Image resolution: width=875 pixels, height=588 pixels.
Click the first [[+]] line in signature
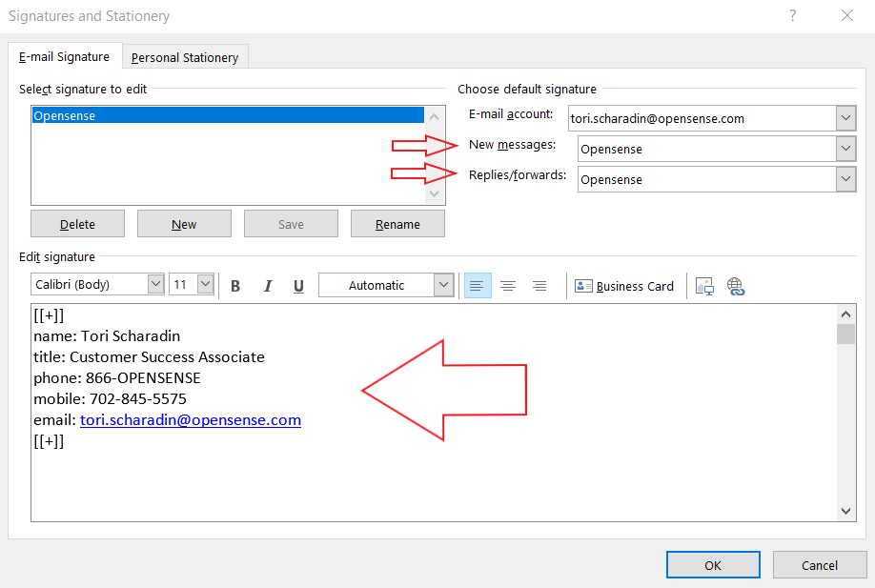pos(49,315)
